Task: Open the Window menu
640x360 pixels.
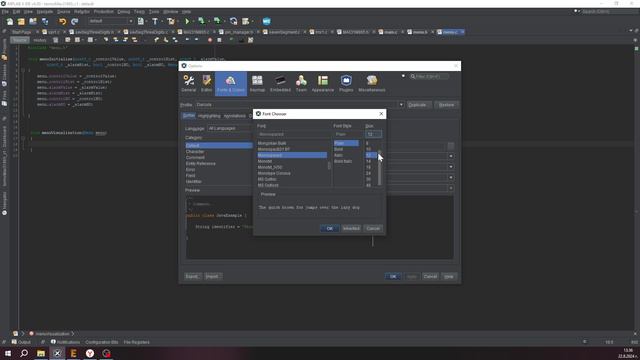Action: (171, 12)
